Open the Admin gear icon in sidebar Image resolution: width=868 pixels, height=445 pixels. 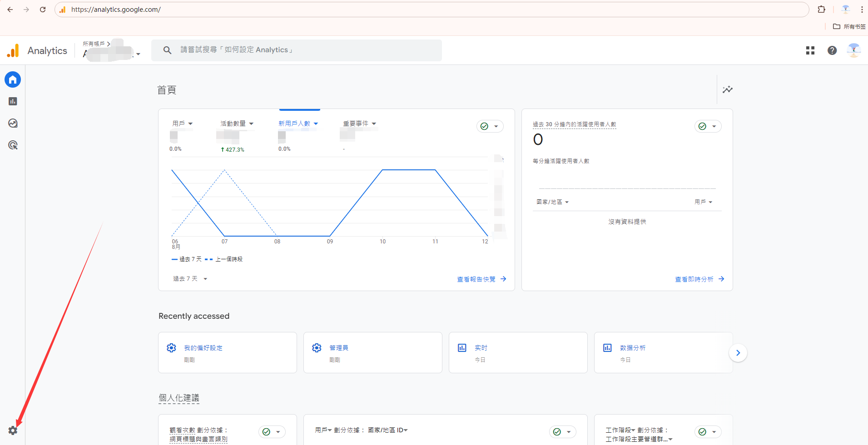coord(13,430)
